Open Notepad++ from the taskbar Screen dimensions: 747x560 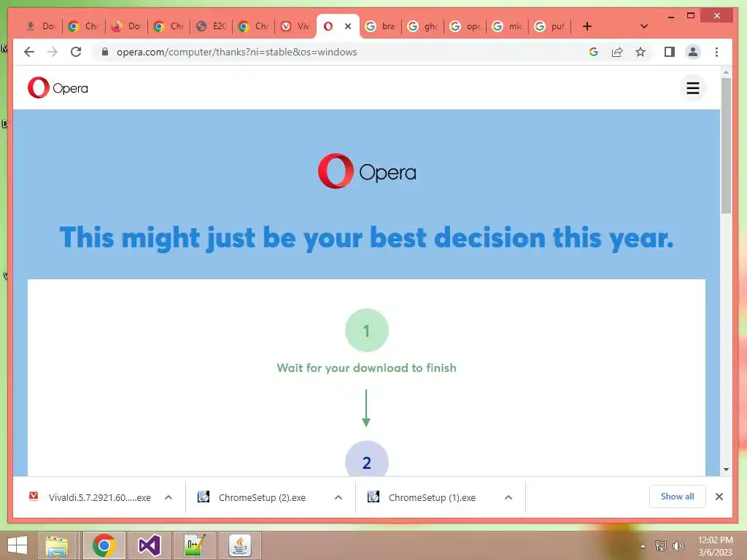click(194, 545)
